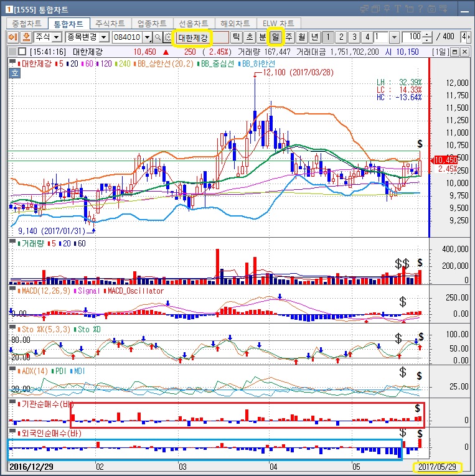Click the MACD(12,26,9) legend label
The image size is (475, 476).
[x=45, y=291]
